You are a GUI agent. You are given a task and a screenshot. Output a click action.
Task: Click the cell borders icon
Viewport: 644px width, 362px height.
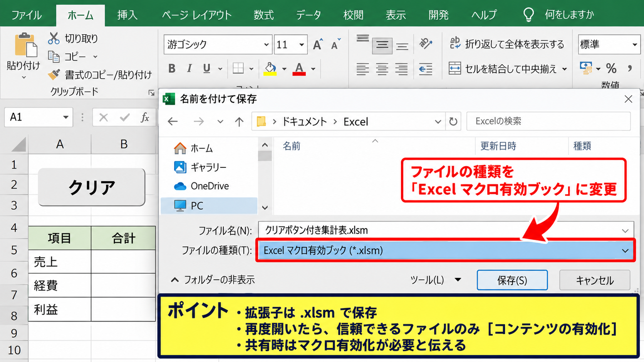tap(238, 68)
